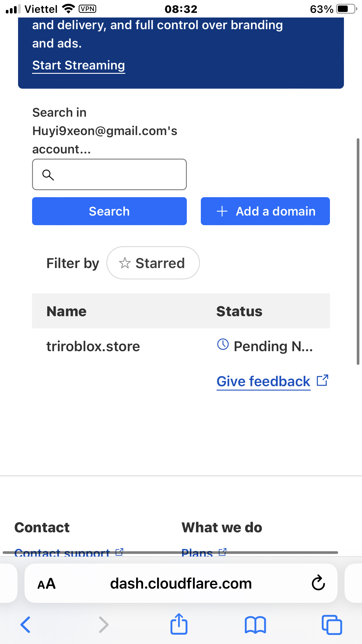Click the Pending status text

tap(273, 346)
